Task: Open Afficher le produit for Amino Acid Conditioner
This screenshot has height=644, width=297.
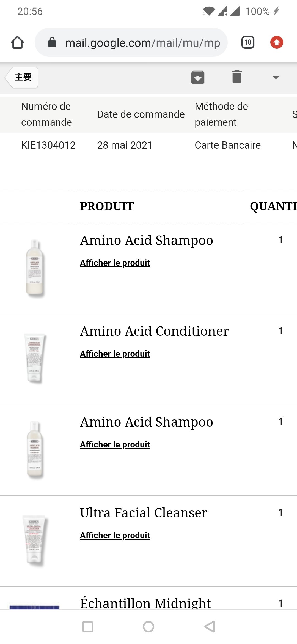Action: pyautogui.click(x=115, y=354)
